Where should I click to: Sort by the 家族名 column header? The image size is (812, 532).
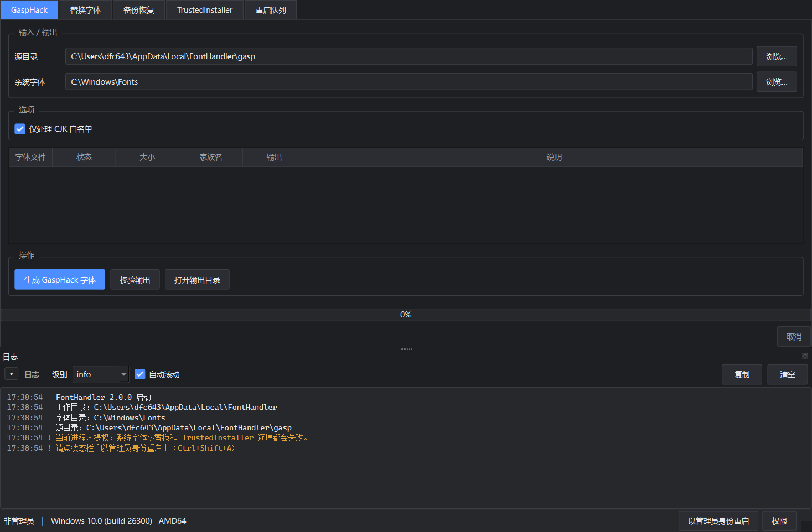click(211, 157)
